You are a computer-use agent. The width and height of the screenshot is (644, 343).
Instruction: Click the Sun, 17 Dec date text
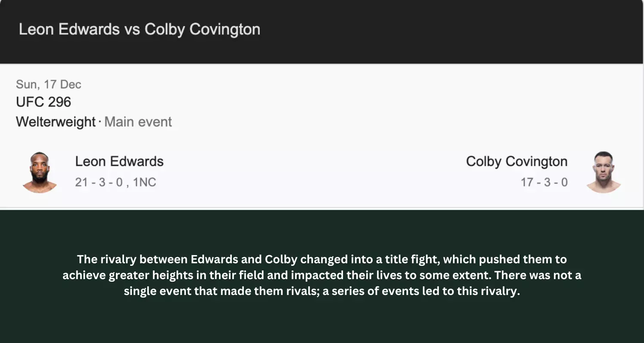coord(49,84)
